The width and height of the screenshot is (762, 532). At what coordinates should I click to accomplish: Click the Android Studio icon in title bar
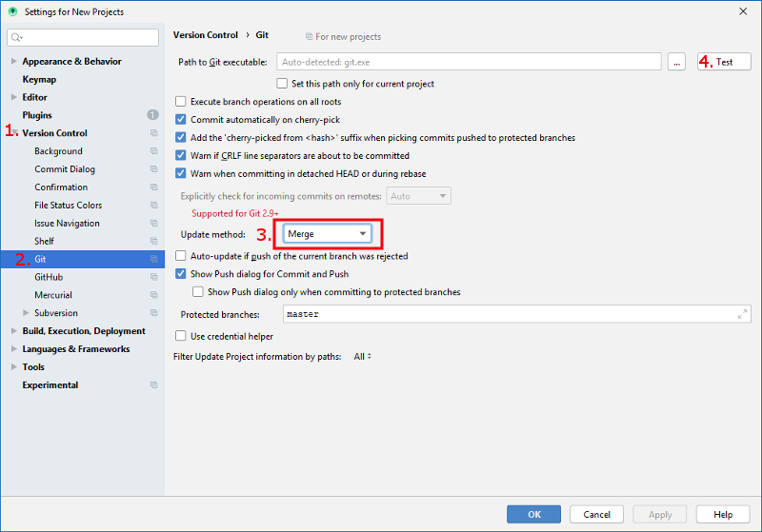[x=12, y=11]
